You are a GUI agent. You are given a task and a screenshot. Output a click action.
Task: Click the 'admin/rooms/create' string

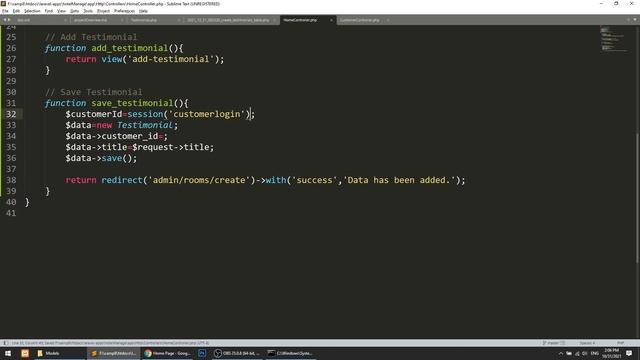[199, 180]
